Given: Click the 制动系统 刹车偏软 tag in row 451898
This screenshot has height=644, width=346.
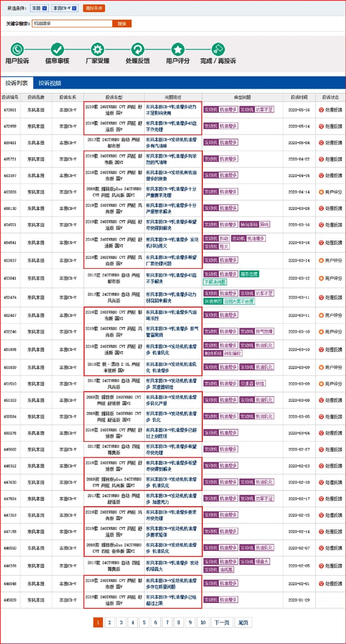Looking at the screenshot, I should (223, 354).
